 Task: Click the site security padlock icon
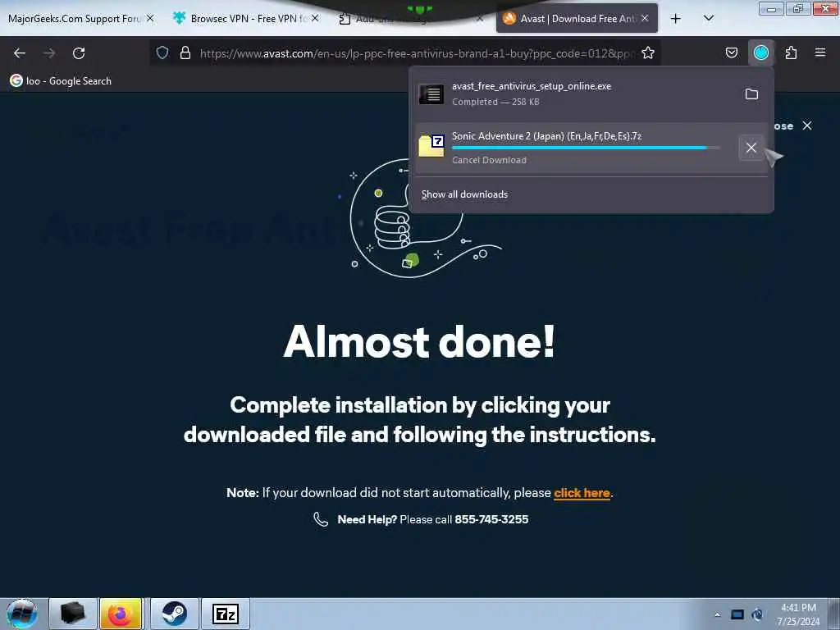(185, 52)
